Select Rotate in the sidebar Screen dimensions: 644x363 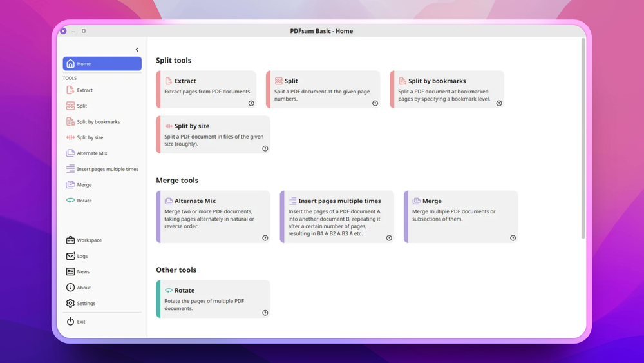point(102,201)
